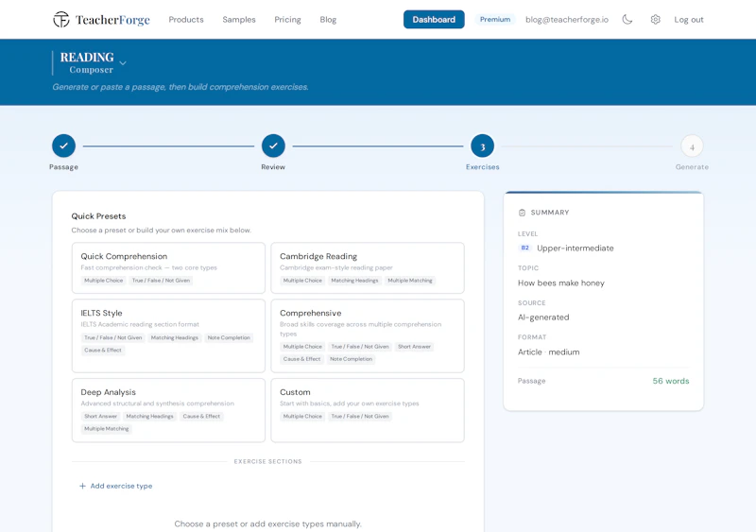Select step 3 Exercises circle
Screen dimensions: 756x532
(x=482, y=146)
